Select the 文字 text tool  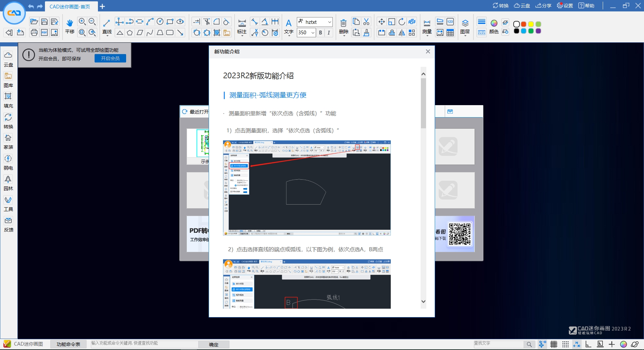(289, 27)
